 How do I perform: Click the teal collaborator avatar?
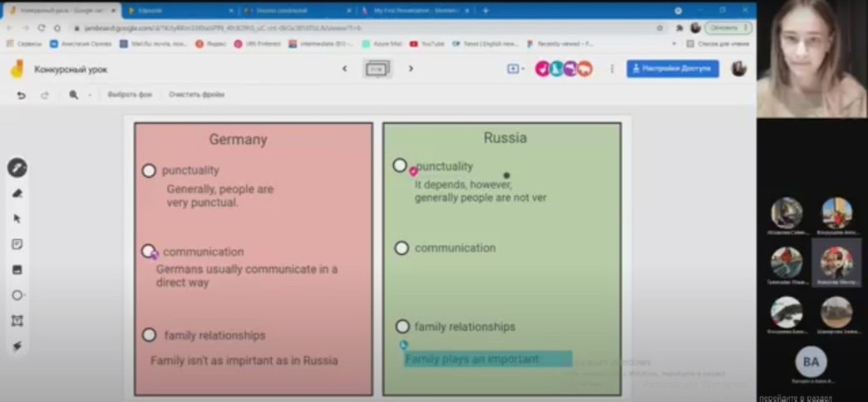556,69
